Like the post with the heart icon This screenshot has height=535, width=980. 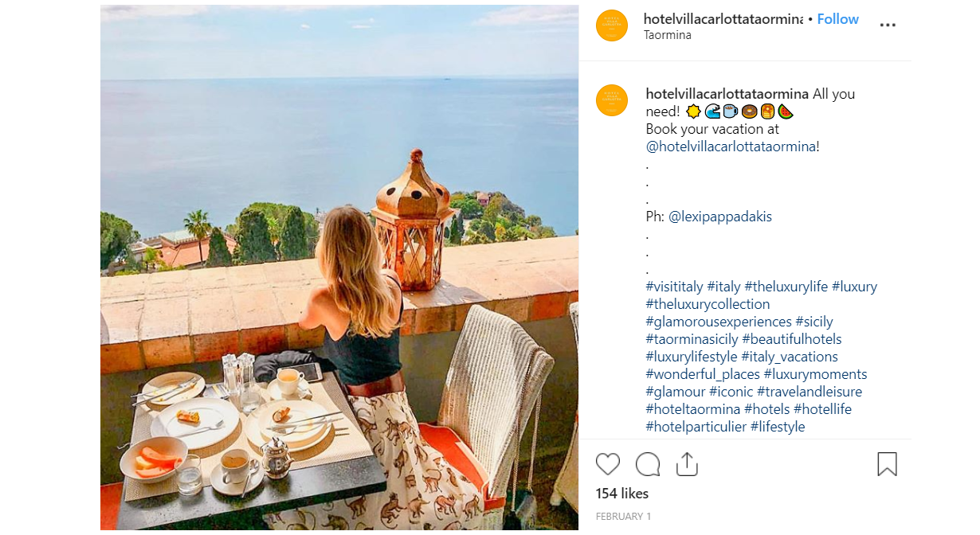[608, 464]
